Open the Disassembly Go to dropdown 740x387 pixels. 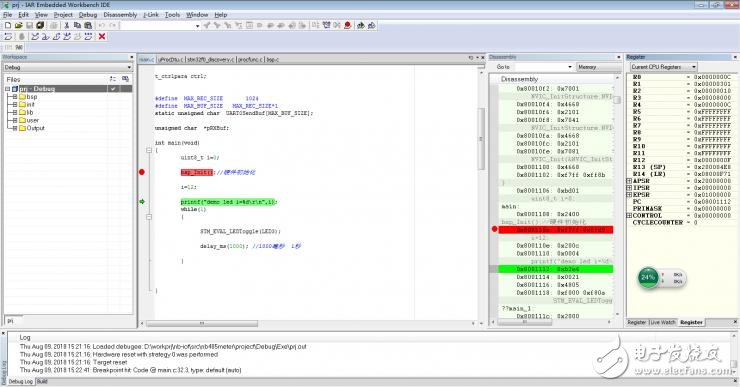click(x=570, y=67)
